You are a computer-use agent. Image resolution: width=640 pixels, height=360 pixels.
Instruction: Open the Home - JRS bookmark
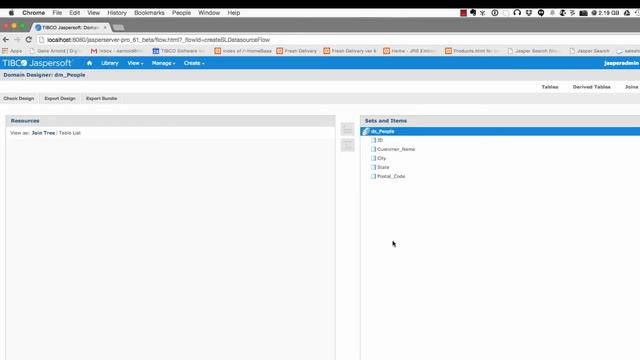[409, 51]
